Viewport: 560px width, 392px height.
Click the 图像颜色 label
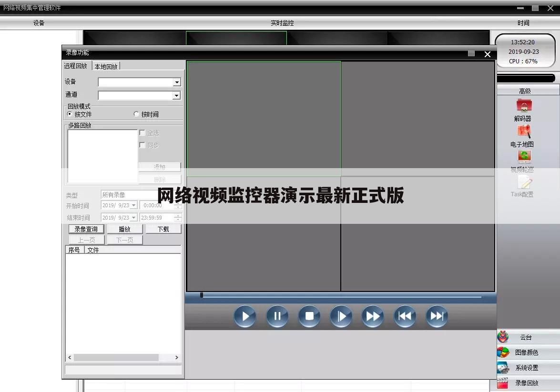click(x=527, y=352)
